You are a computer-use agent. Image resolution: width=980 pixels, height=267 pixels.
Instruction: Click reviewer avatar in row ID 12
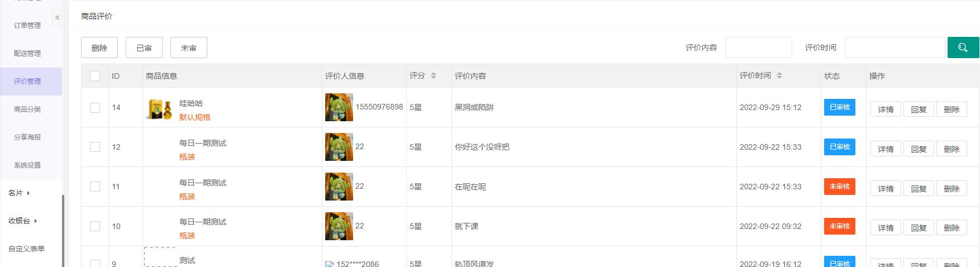click(x=339, y=147)
